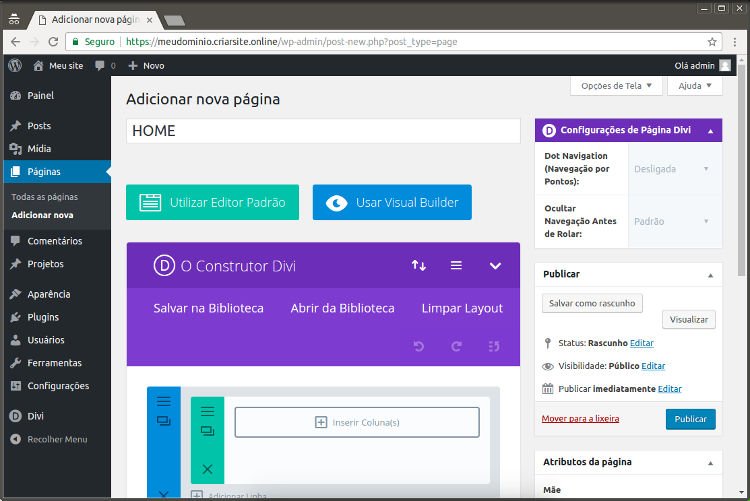750x501 pixels.
Task: Click the page title field containing HOME
Action: [x=323, y=131]
